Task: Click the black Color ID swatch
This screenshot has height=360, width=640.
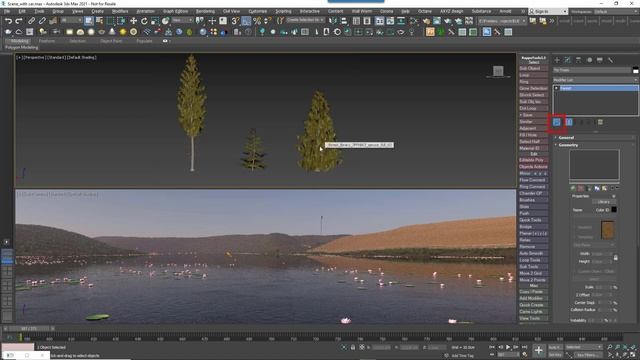Action: pos(614,210)
